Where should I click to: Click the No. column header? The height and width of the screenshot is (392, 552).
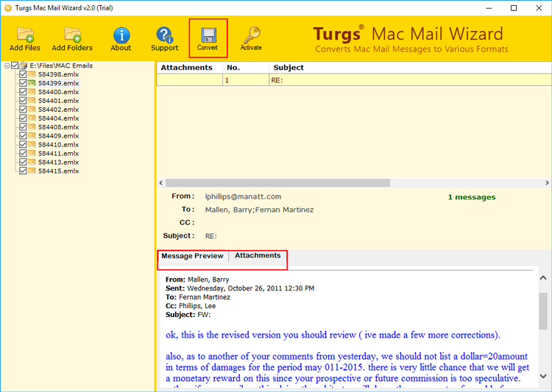[246, 68]
